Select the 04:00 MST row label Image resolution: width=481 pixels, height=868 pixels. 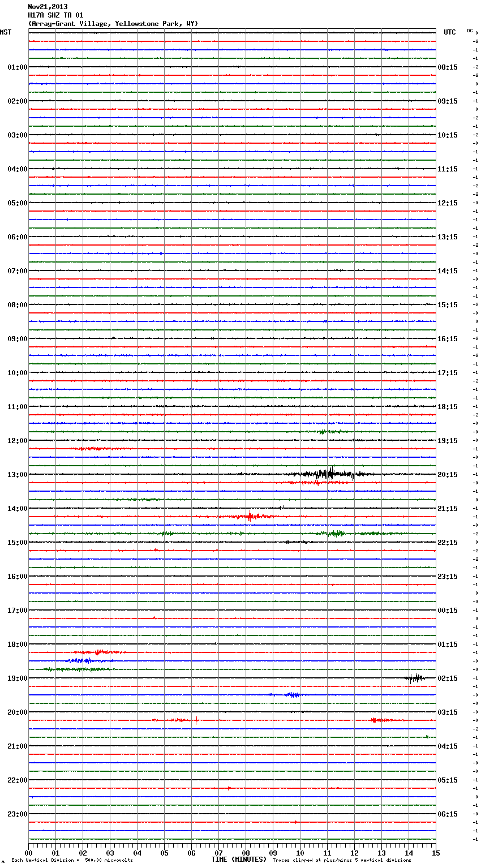click(x=17, y=169)
